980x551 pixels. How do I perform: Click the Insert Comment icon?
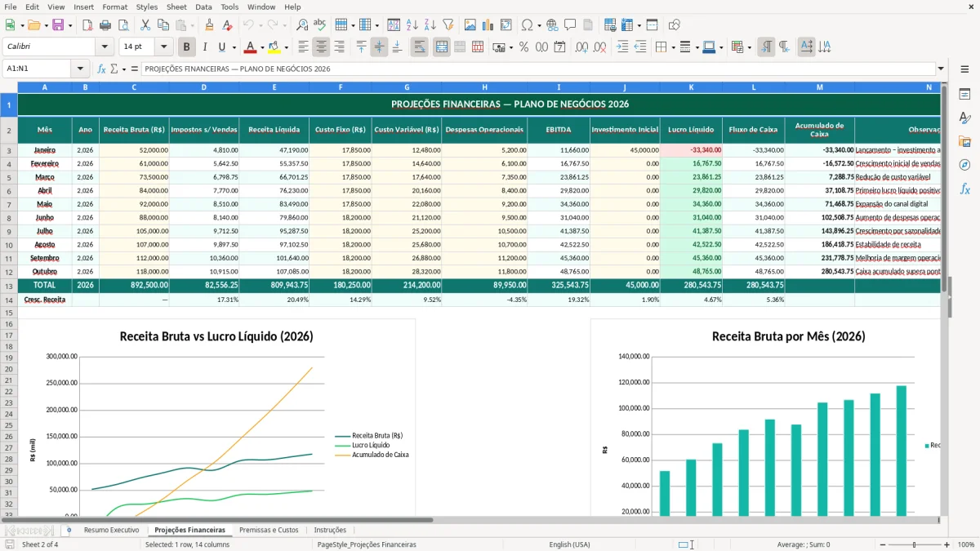coord(570,25)
